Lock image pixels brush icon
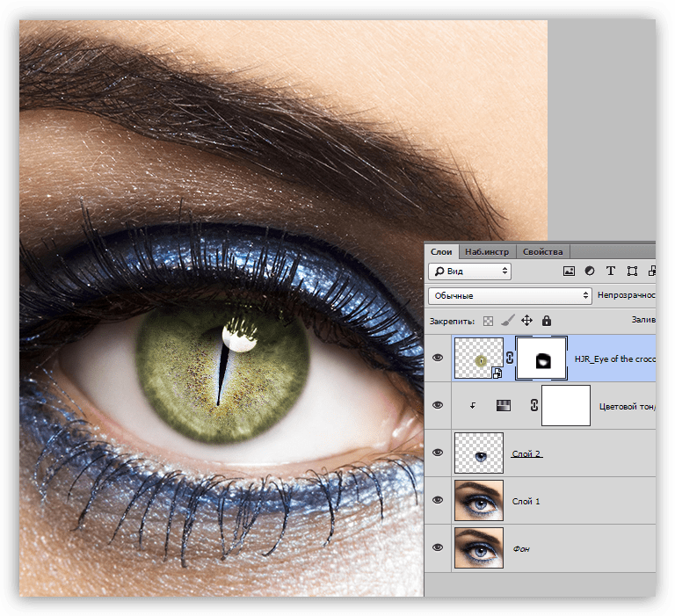This screenshot has height=616, width=675. point(507,321)
